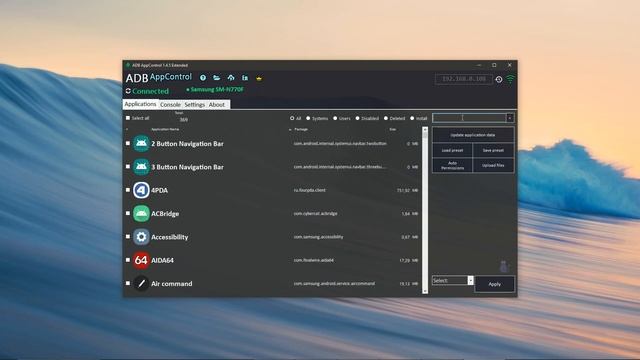Click the app search input field

[469, 118]
